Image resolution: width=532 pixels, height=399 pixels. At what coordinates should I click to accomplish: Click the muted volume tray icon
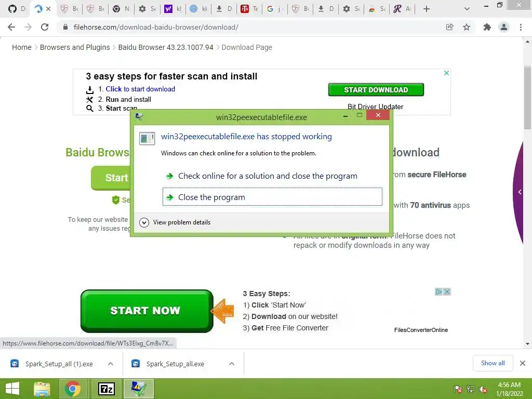pyautogui.click(x=483, y=389)
